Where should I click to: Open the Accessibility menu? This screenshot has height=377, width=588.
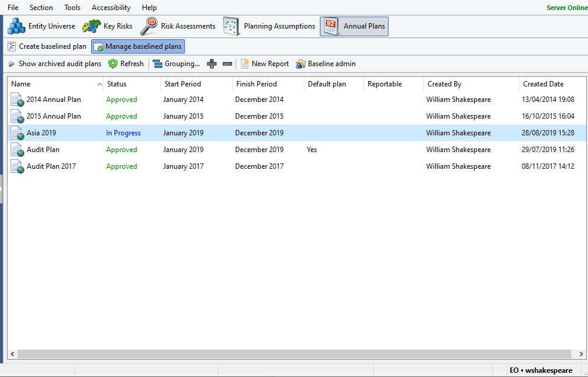click(x=111, y=8)
